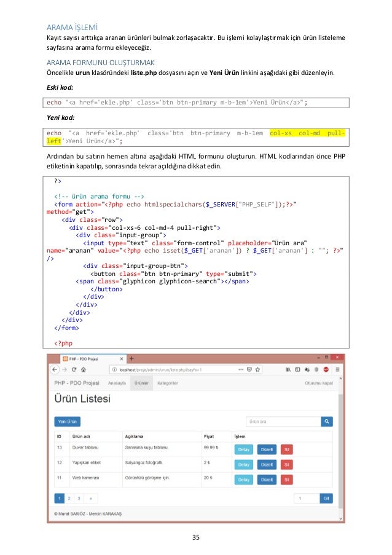Reload the page with the refresh icon

[74, 369]
